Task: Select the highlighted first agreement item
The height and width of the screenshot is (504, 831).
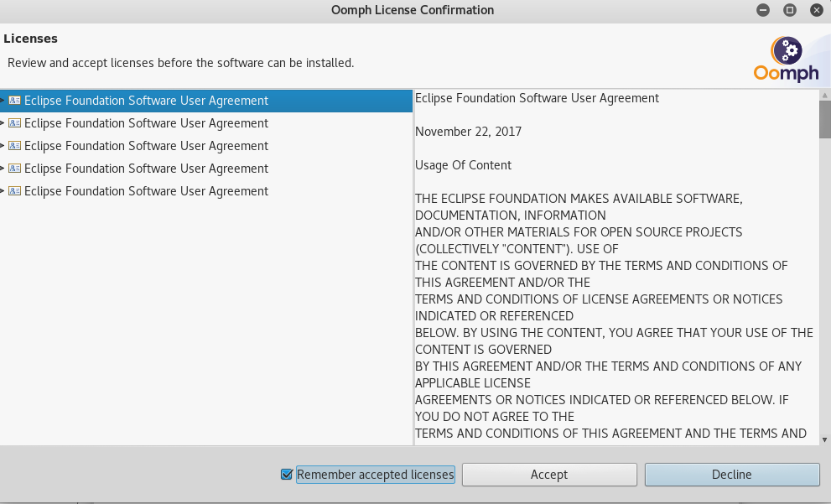Action: tap(147, 100)
